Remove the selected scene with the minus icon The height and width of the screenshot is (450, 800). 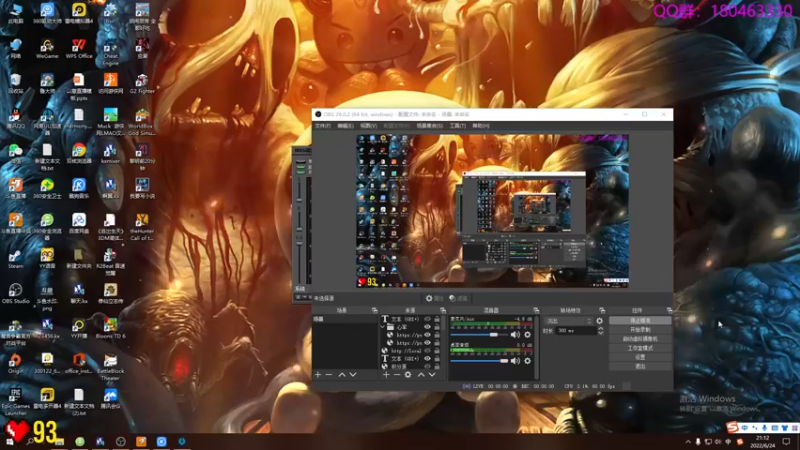click(x=329, y=375)
